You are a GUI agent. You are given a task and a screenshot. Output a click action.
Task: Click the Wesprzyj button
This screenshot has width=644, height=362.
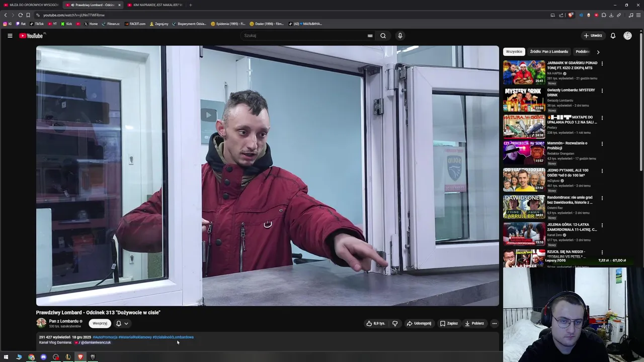pos(100,323)
